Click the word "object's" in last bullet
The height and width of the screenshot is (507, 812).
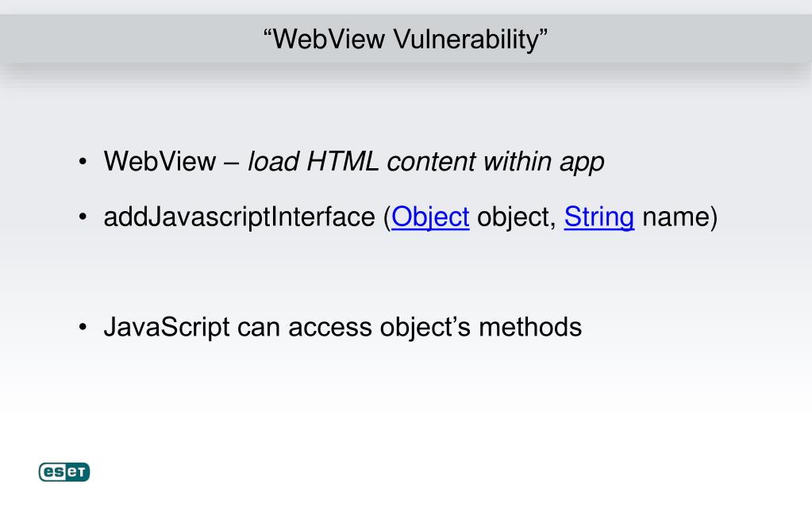tap(425, 328)
